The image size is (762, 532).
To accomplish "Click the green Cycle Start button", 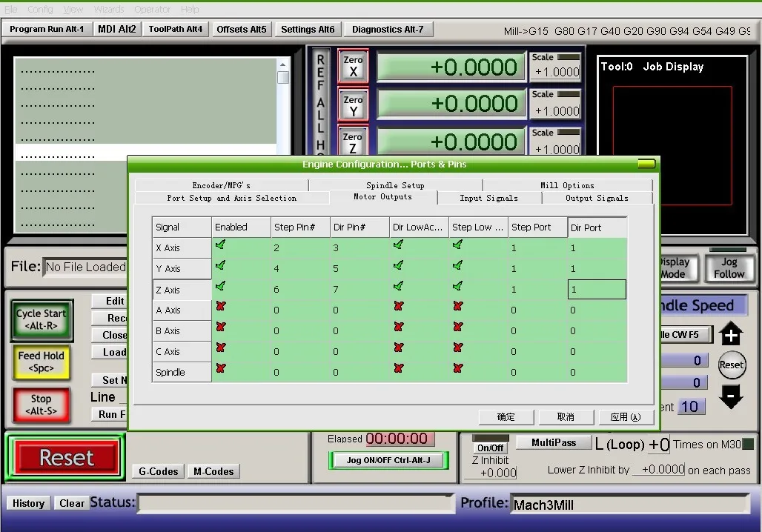I will tap(42, 320).
